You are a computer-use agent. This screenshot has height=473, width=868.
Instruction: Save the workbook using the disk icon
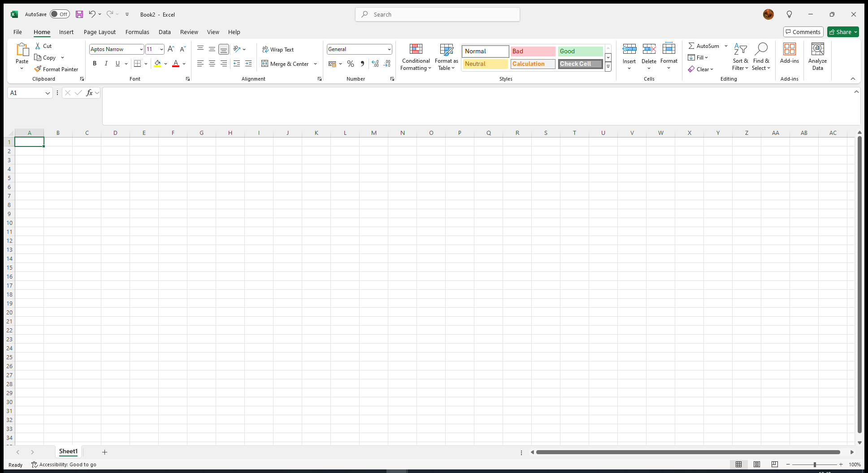click(79, 14)
